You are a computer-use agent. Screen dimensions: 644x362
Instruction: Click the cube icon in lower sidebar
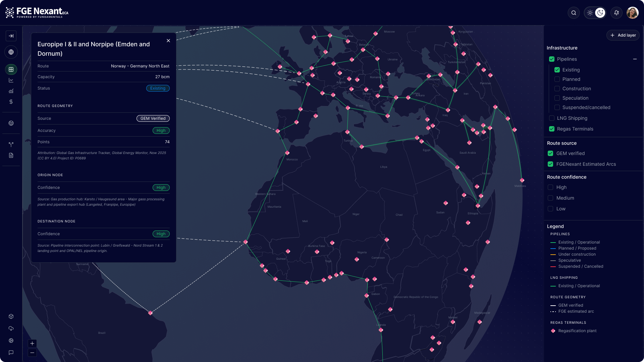11,316
